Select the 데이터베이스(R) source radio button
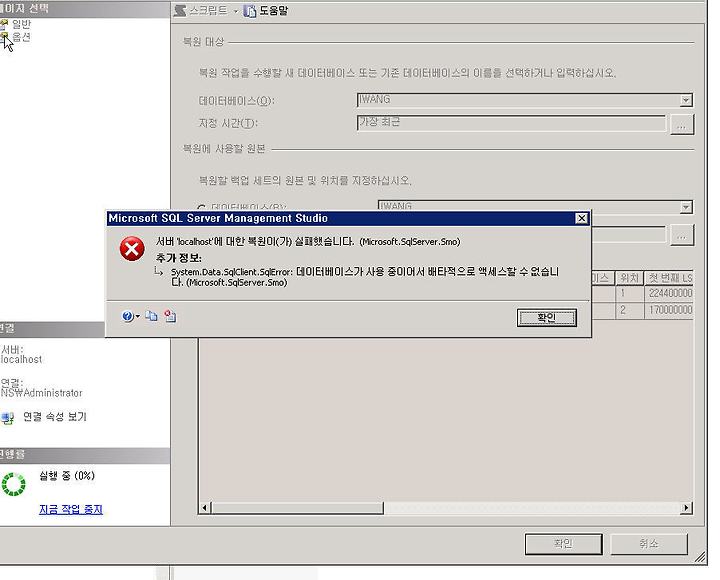 [201, 208]
